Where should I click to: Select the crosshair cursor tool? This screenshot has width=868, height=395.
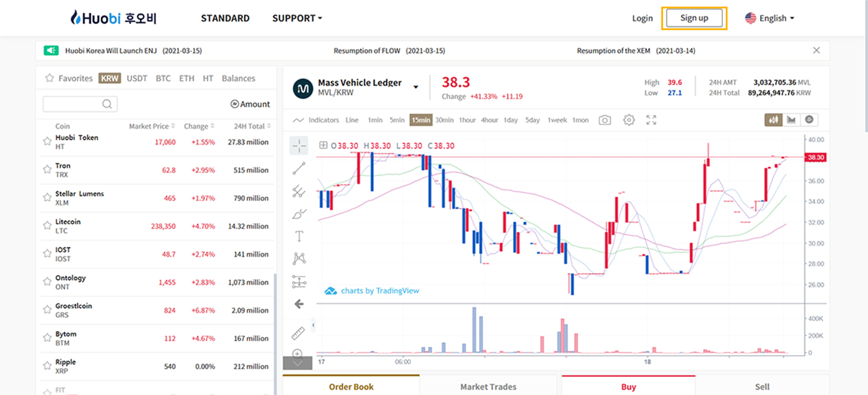click(x=299, y=145)
